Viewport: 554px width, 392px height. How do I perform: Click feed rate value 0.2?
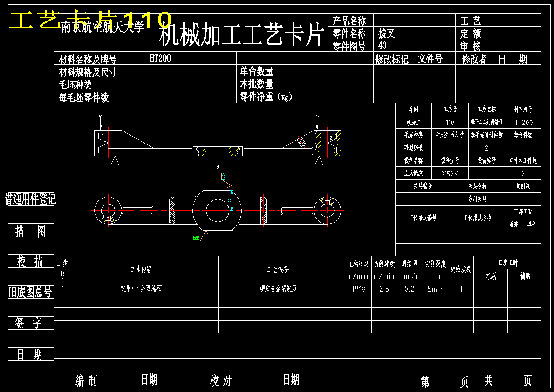pos(410,289)
